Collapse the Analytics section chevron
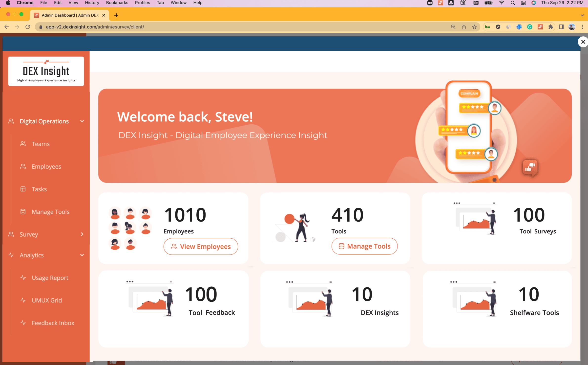This screenshot has height=365, width=588. tap(82, 255)
